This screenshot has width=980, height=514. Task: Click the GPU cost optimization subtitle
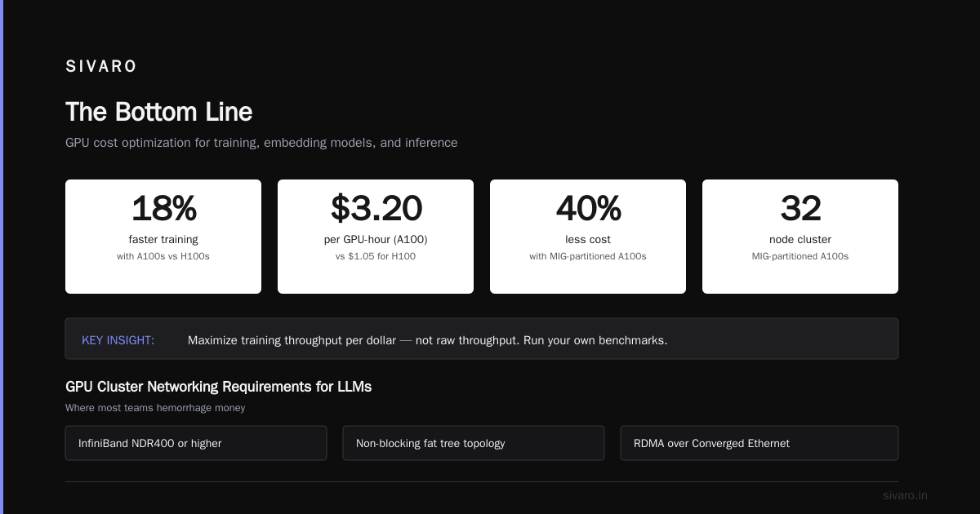point(261,143)
